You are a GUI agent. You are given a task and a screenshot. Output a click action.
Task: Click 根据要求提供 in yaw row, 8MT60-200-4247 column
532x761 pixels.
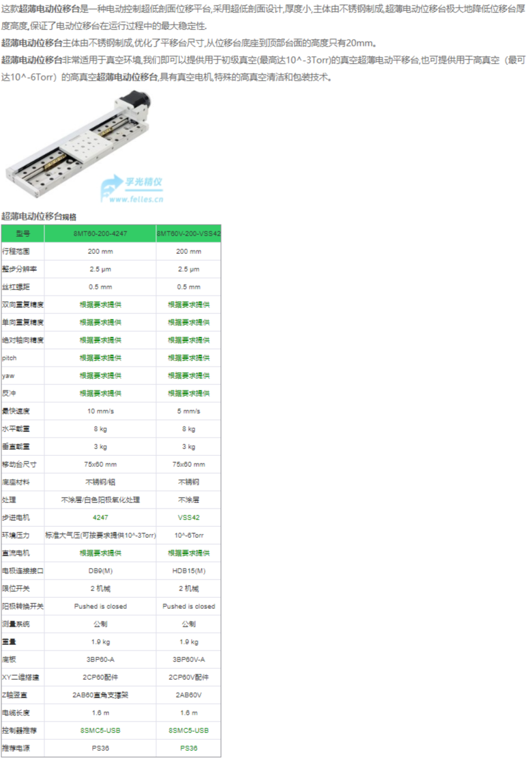[100, 375]
